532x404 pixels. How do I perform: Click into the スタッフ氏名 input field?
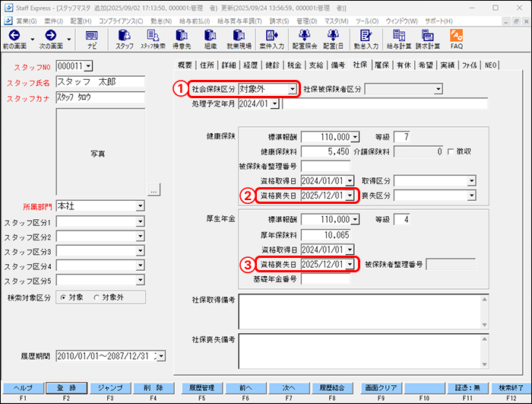click(100, 82)
